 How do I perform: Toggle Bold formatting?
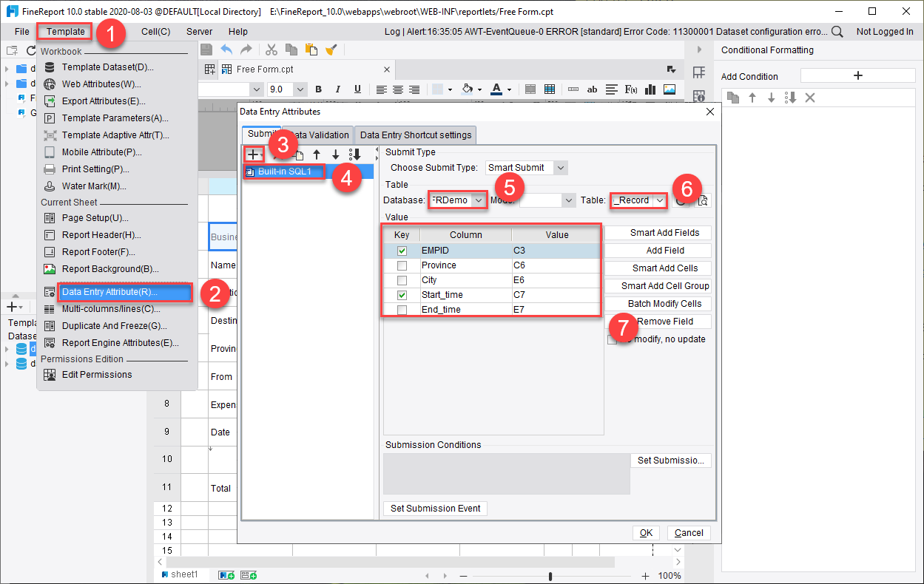[319, 89]
